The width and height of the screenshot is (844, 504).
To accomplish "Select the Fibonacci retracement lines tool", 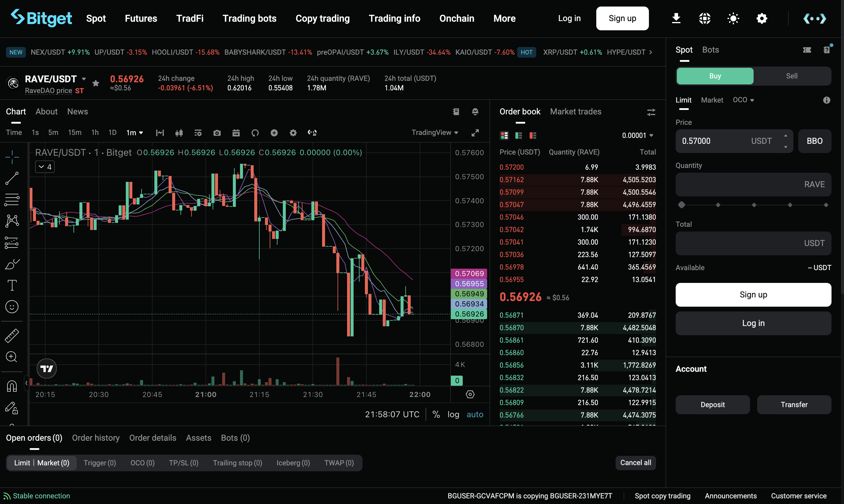I will coord(12,200).
